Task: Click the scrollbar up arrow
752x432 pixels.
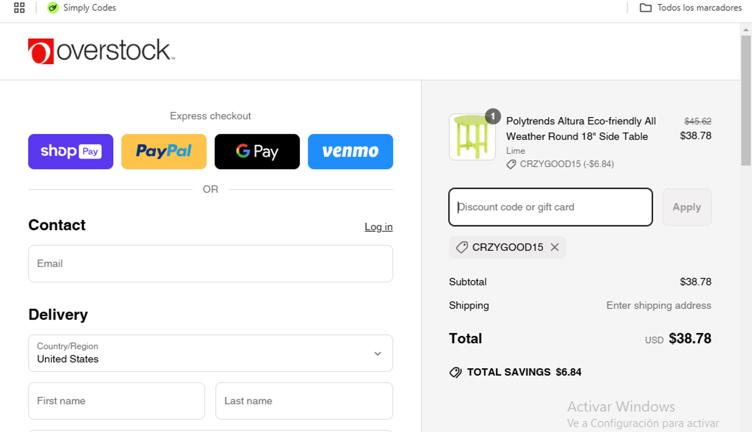Action: click(746, 30)
